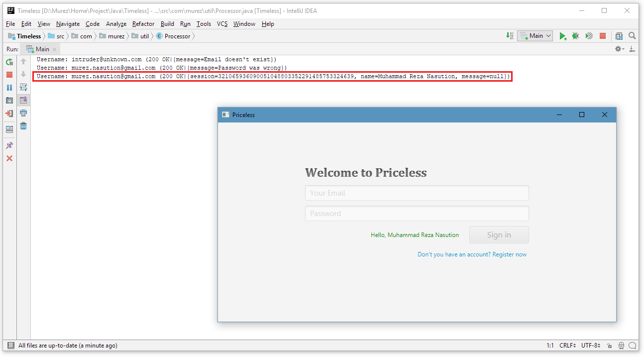This screenshot has height=357, width=644.
Task: Toggle scroll to end of console
Action: 23,100
